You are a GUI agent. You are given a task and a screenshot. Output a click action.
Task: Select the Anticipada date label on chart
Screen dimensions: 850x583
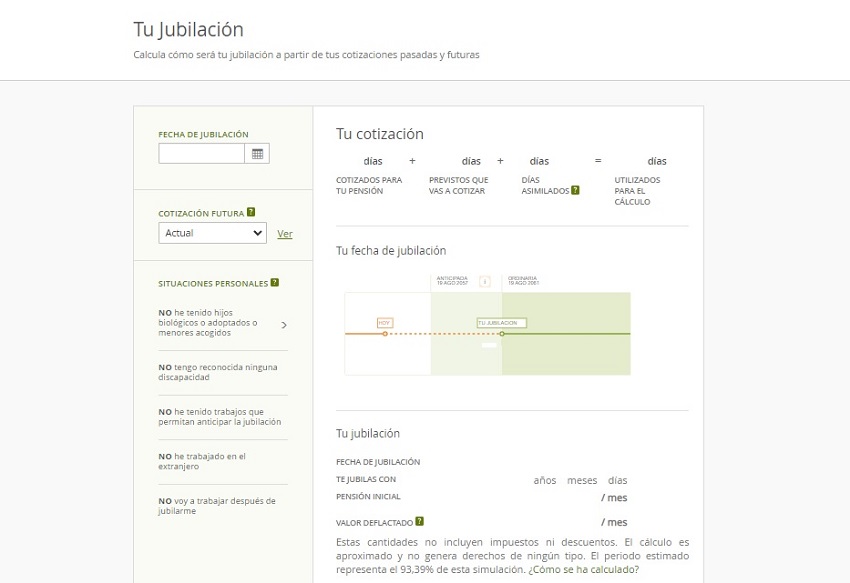pyautogui.click(x=452, y=281)
